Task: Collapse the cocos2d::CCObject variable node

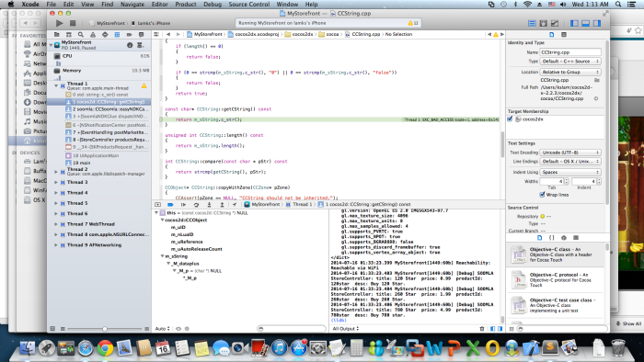Action: click(162, 221)
